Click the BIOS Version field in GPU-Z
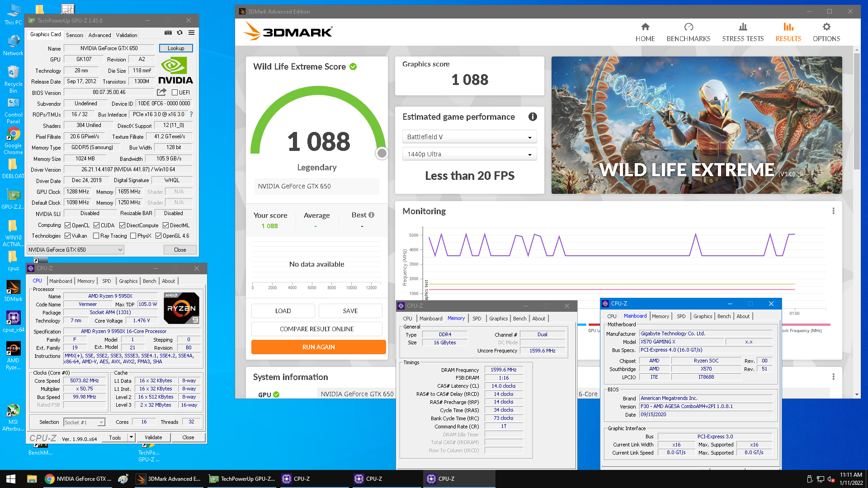This screenshot has width=868, height=488. pos(109,92)
